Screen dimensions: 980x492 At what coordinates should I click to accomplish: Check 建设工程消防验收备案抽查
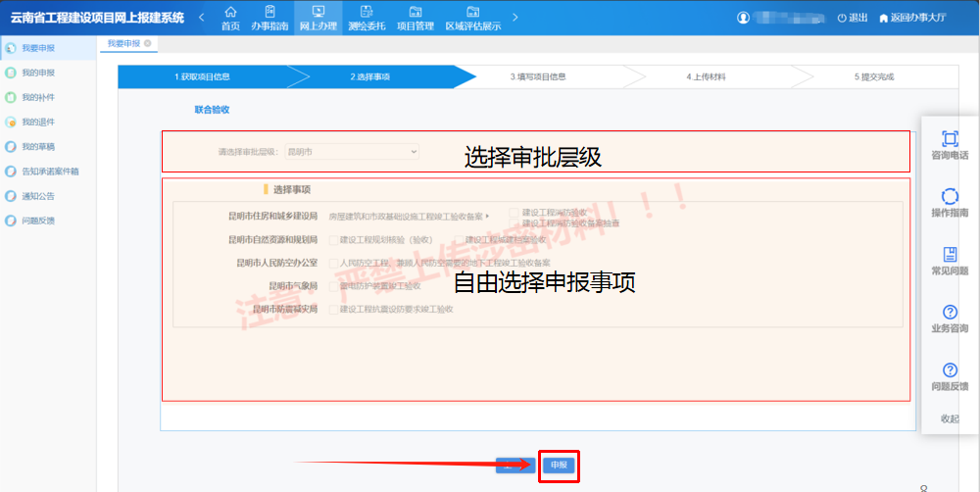tap(514, 222)
